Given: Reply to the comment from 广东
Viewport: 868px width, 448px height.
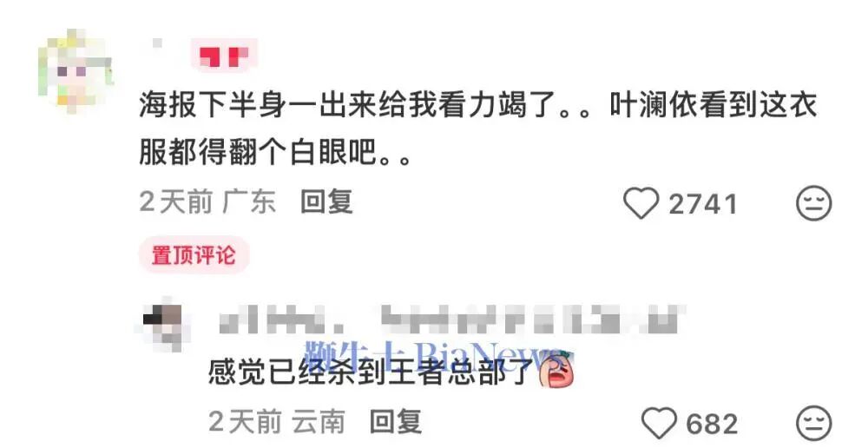Looking at the screenshot, I should pos(326,201).
